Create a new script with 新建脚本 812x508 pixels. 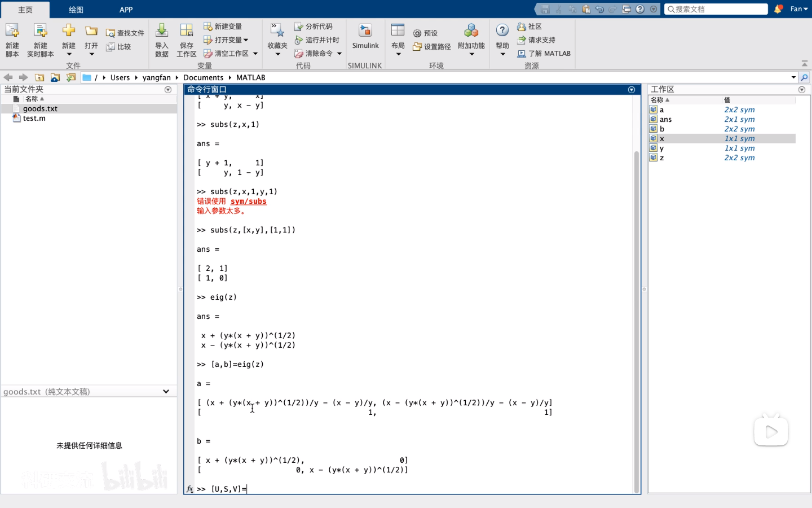(x=12, y=40)
